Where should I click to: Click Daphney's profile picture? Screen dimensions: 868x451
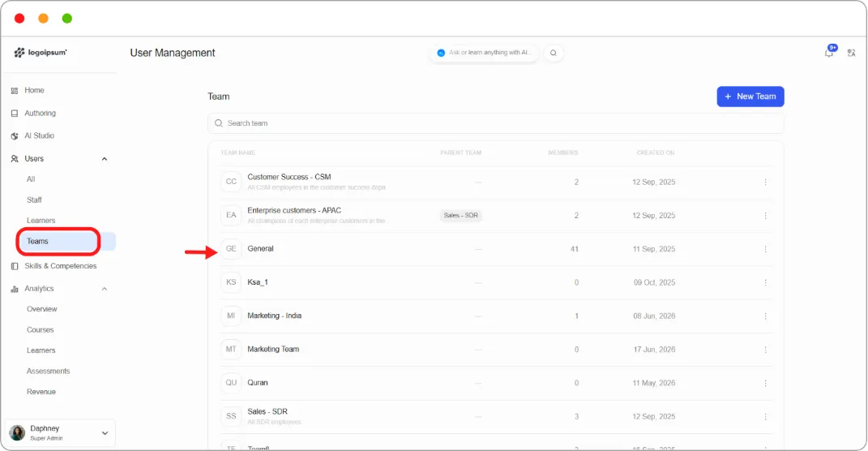[17, 432]
